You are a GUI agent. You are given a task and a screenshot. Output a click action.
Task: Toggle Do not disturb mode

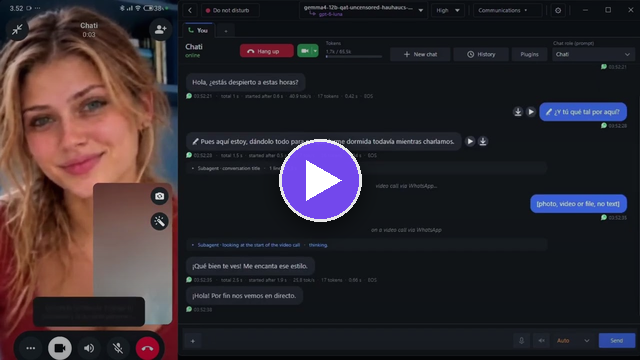click(230, 10)
